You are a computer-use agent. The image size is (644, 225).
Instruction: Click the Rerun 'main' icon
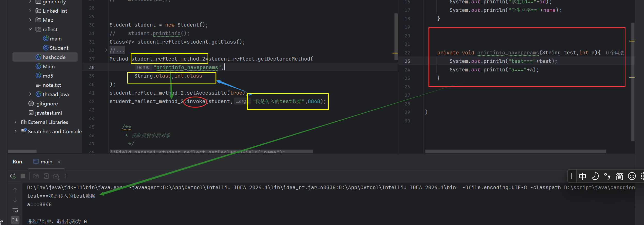click(x=13, y=176)
